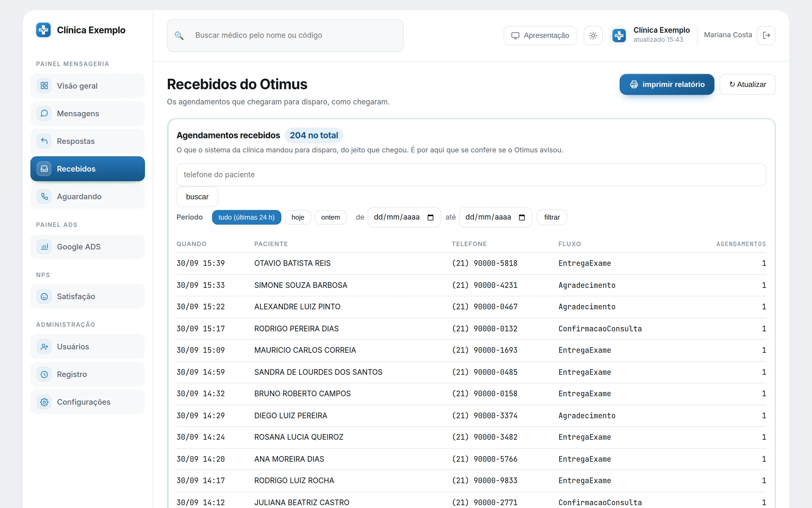Click the Registro clock icon
Viewport: 812px width, 508px height.
(x=44, y=374)
